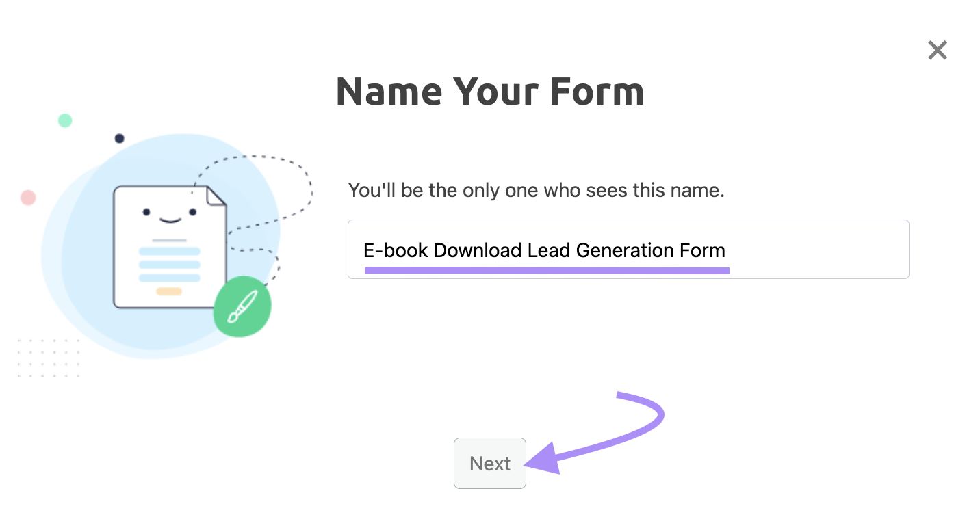Select the green paintbrush icon
The height and width of the screenshot is (532, 980).
(x=242, y=306)
